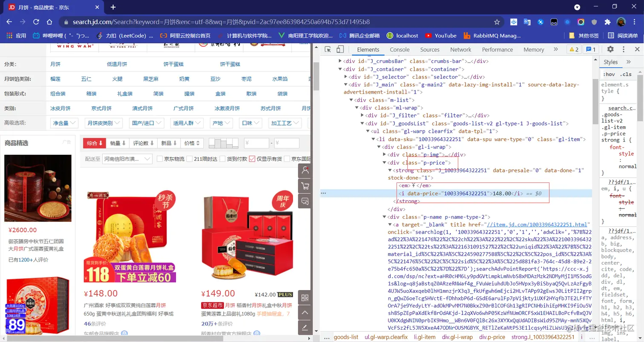Click the address bar URL
The width and height of the screenshot is (644, 342).
pos(221,22)
